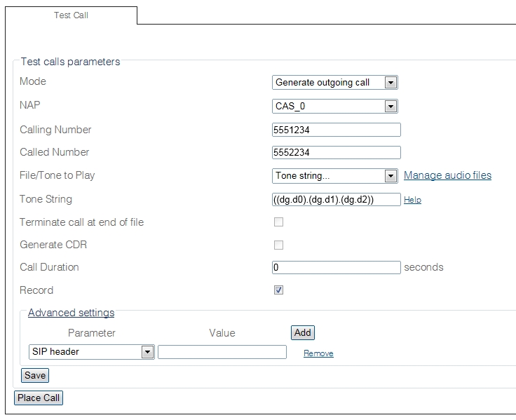Click the Calling Number input field
The width and height of the screenshot is (516, 420).
point(336,130)
